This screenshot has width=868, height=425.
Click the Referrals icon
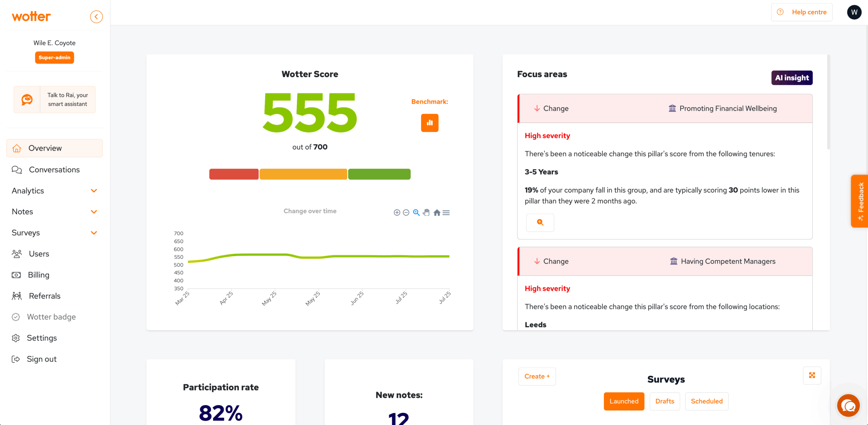click(17, 296)
